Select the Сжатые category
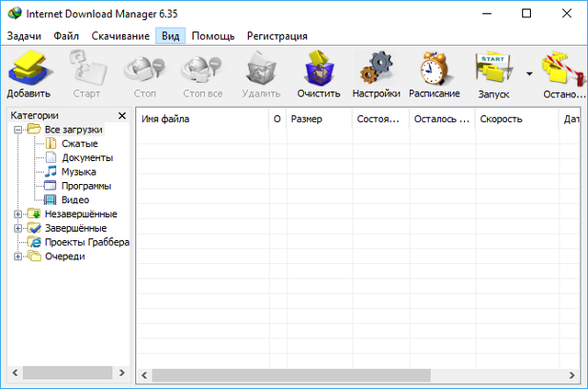 pos(80,144)
